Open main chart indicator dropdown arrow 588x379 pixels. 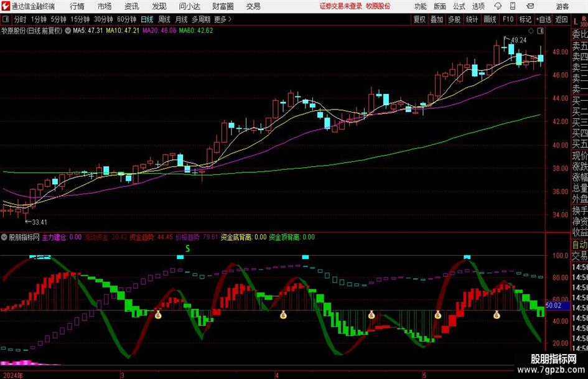(68, 30)
